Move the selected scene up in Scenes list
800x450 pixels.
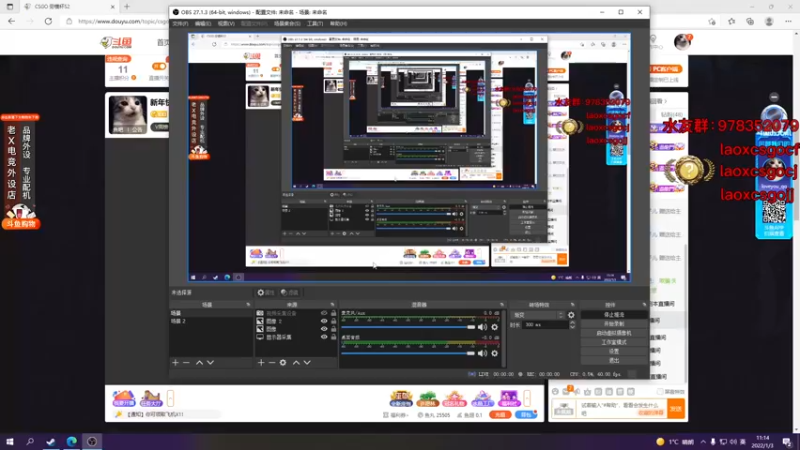click(199, 363)
